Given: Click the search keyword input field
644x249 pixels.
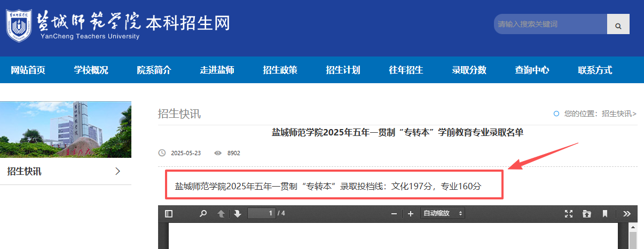Looking at the screenshot, I should [x=550, y=25].
